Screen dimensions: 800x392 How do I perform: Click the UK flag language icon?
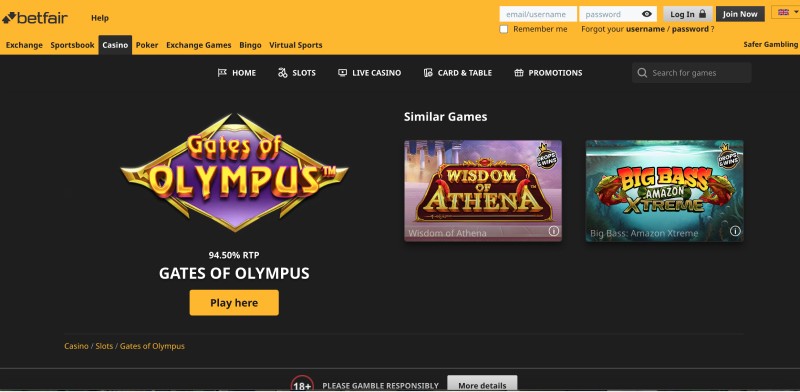click(x=783, y=12)
